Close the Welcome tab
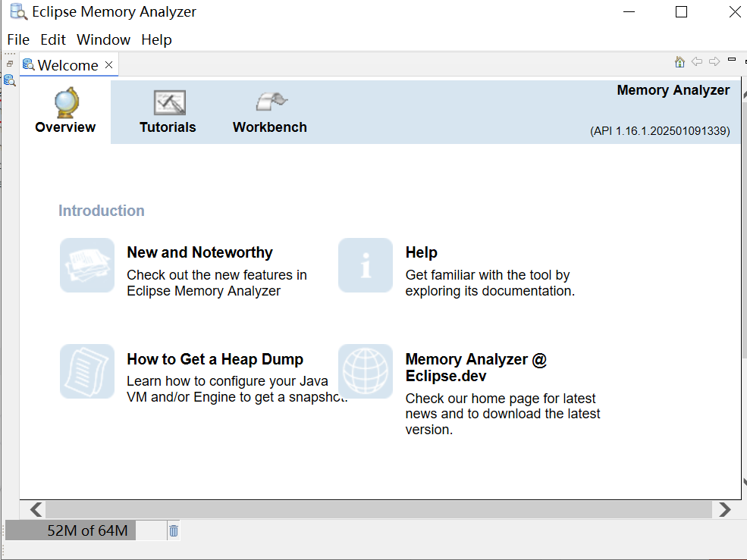The height and width of the screenshot is (560, 747). pos(108,64)
